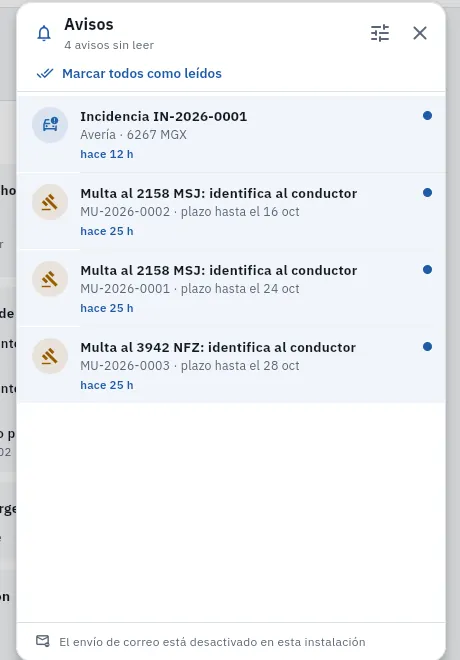Click 'hace 25 h' under MU-2026-0003

tap(107, 386)
